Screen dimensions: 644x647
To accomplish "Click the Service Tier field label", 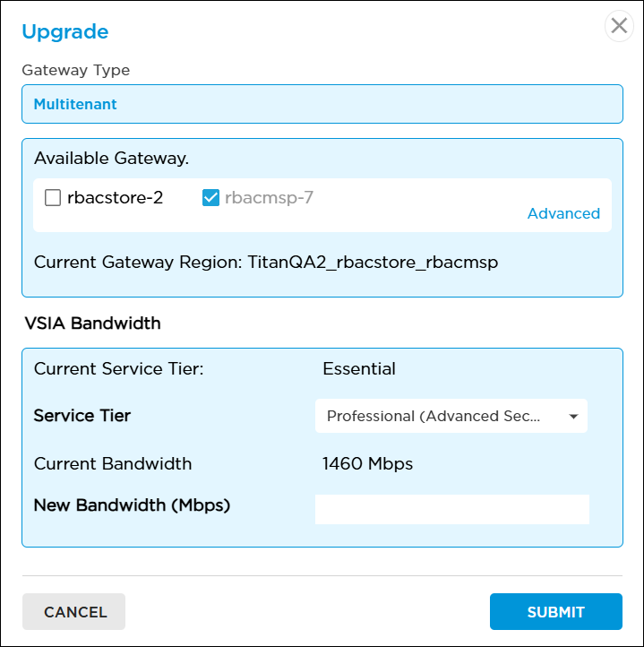I will (x=82, y=416).
